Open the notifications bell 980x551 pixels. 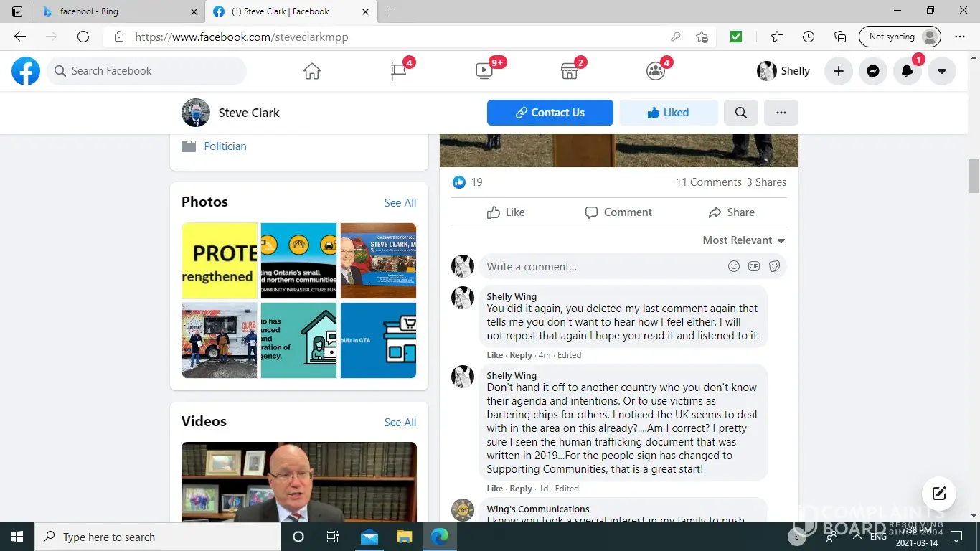[908, 71]
